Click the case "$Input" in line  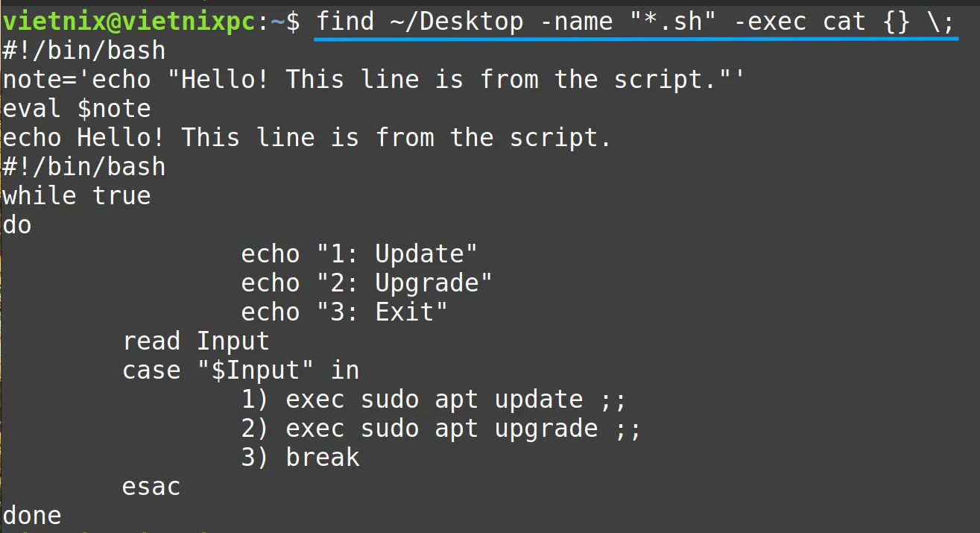(241, 370)
